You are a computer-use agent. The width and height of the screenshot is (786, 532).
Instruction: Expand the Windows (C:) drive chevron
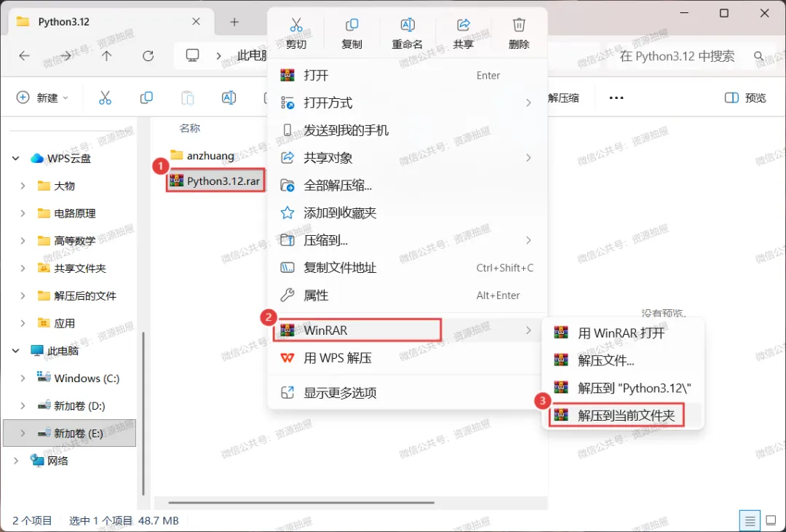tap(23, 378)
